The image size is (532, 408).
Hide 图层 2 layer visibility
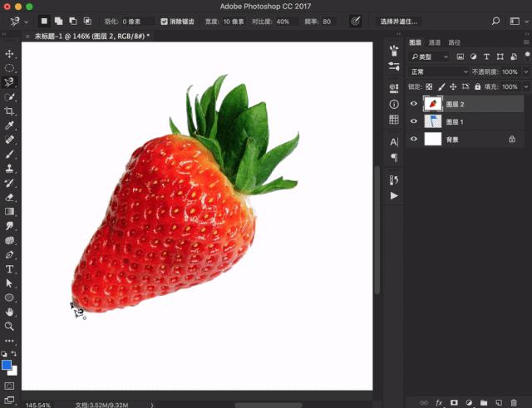414,105
